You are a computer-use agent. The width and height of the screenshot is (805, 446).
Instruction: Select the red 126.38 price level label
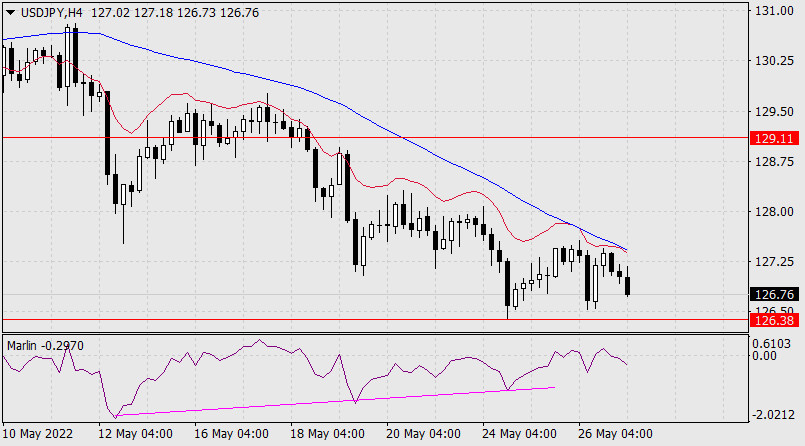[774, 321]
